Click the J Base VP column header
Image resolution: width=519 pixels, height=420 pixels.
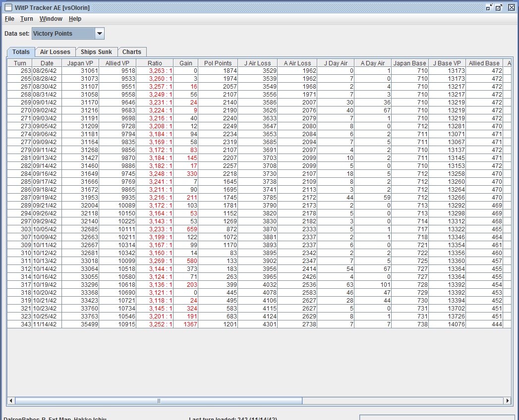click(x=447, y=63)
